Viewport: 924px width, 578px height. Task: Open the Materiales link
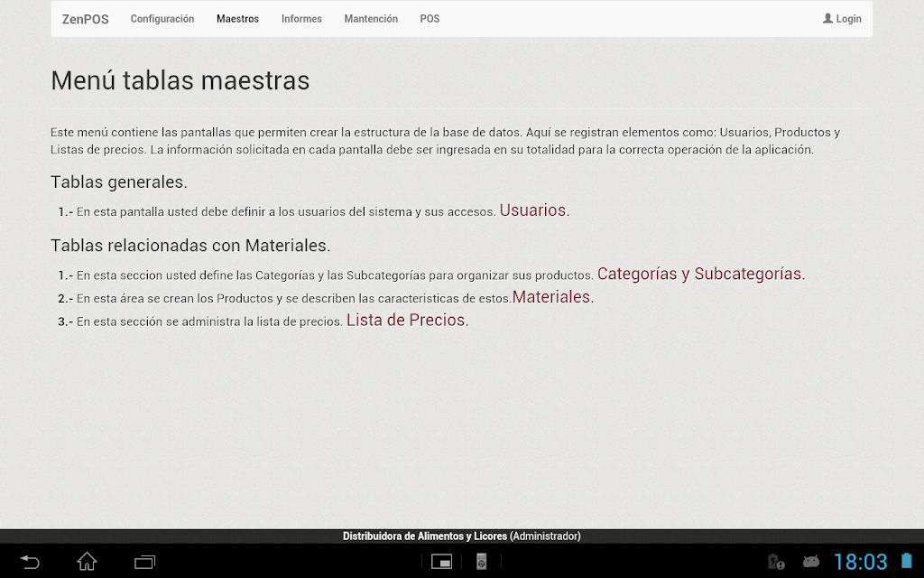(x=553, y=296)
